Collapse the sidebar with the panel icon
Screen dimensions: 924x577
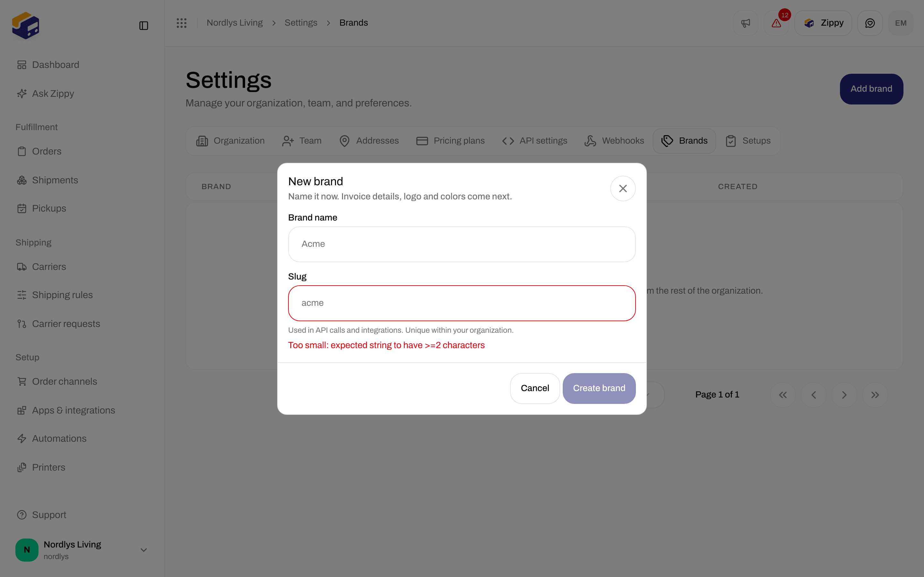143,26
